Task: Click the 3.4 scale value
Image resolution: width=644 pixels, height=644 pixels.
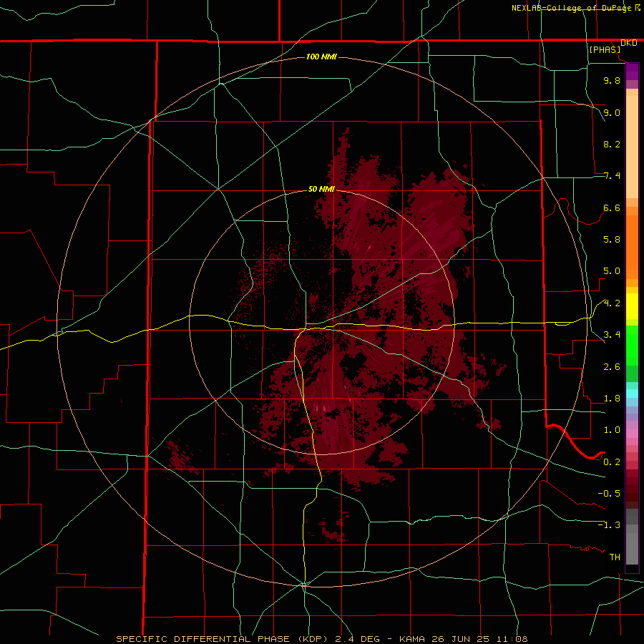Action: pyautogui.click(x=612, y=335)
